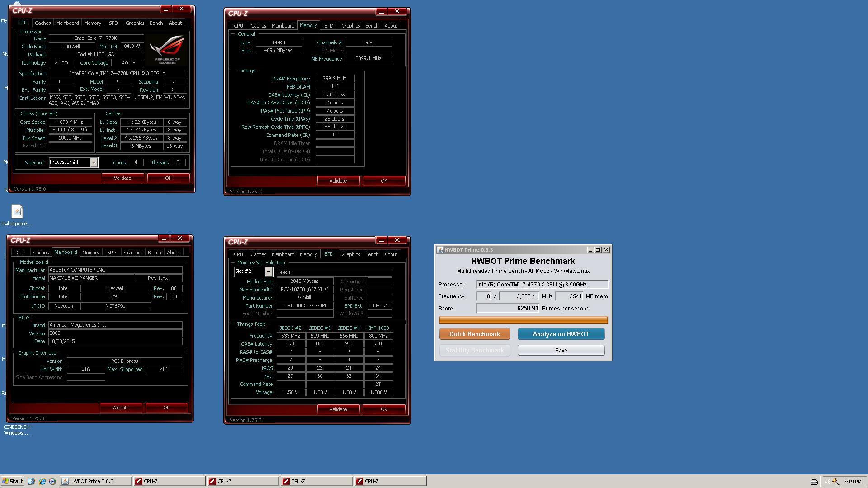Click the Score field showing 6258.91
The height and width of the screenshot is (488, 868).
508,309
